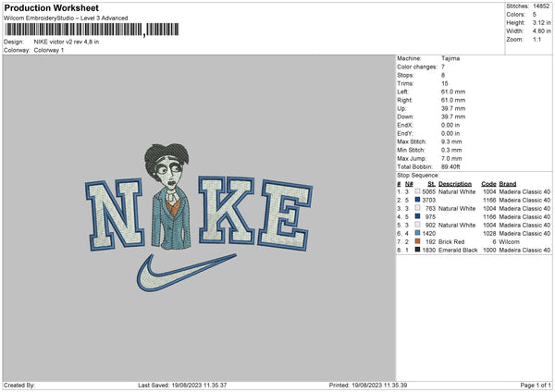Click the Description column header

pos(455,184)
